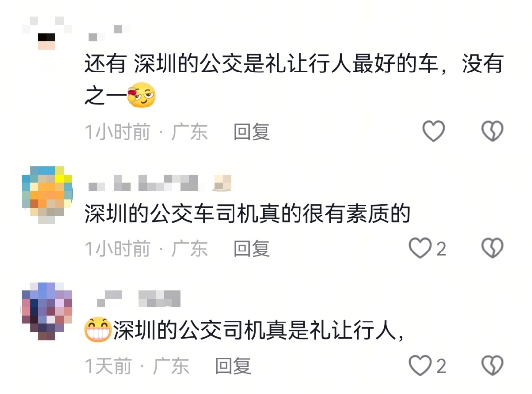Like the comment about 司机真的很有素质
Screen dimensions: 532x394
pyautogui.click(x=420, y=249)
